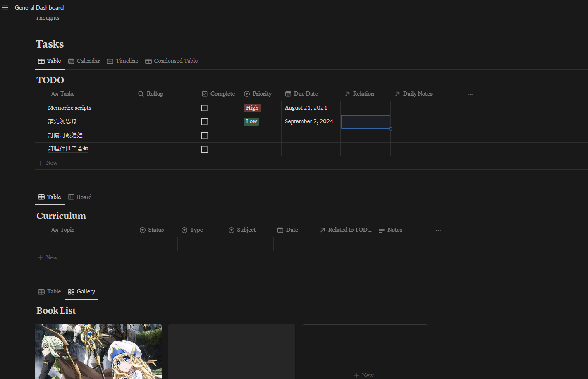Viewport: 588px width, 379px height.
Task: Open the Due Date column header
Action: point(301,94)
